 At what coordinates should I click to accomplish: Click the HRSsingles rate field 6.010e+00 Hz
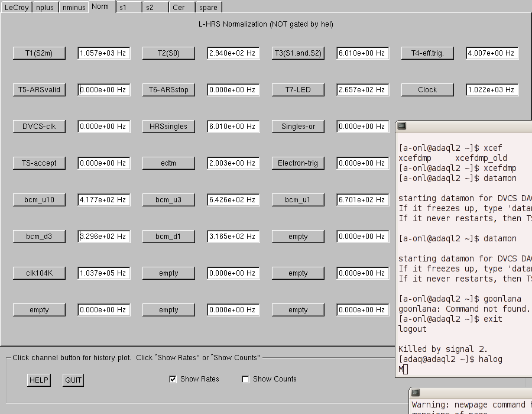click(x=233, y=127)
